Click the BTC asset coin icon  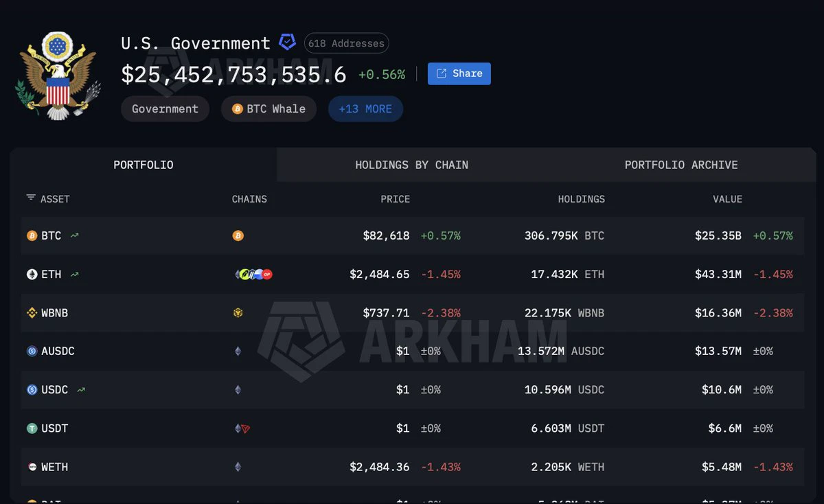point(32,236)
